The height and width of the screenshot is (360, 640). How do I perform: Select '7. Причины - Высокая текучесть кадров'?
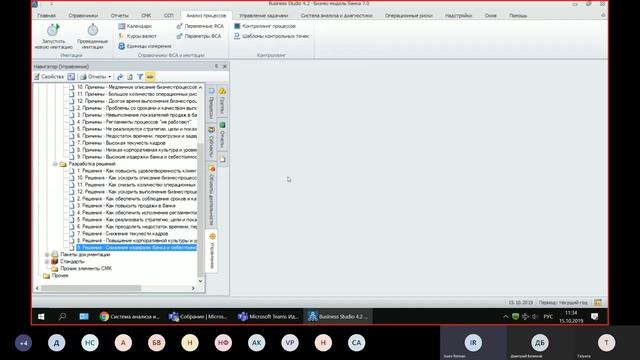click(121, 143)
